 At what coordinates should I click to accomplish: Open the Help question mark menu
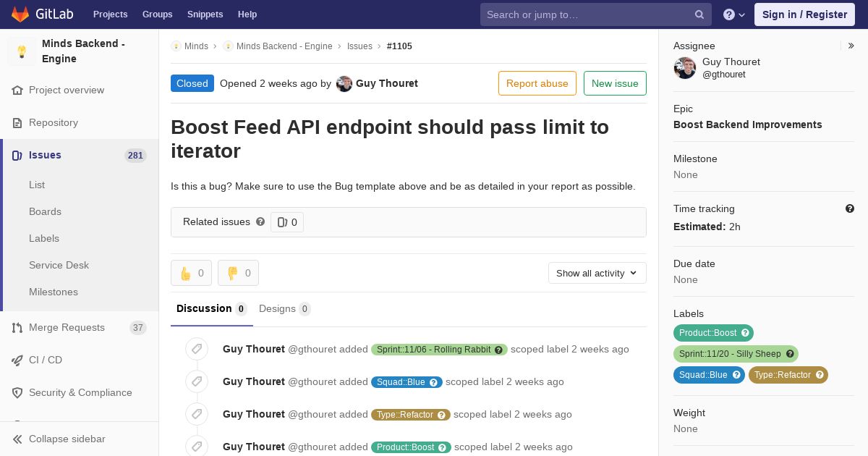tap(734, 14)
